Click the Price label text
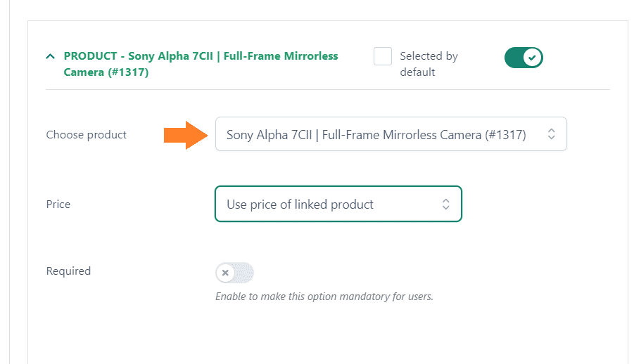 (x=58, y=204)
